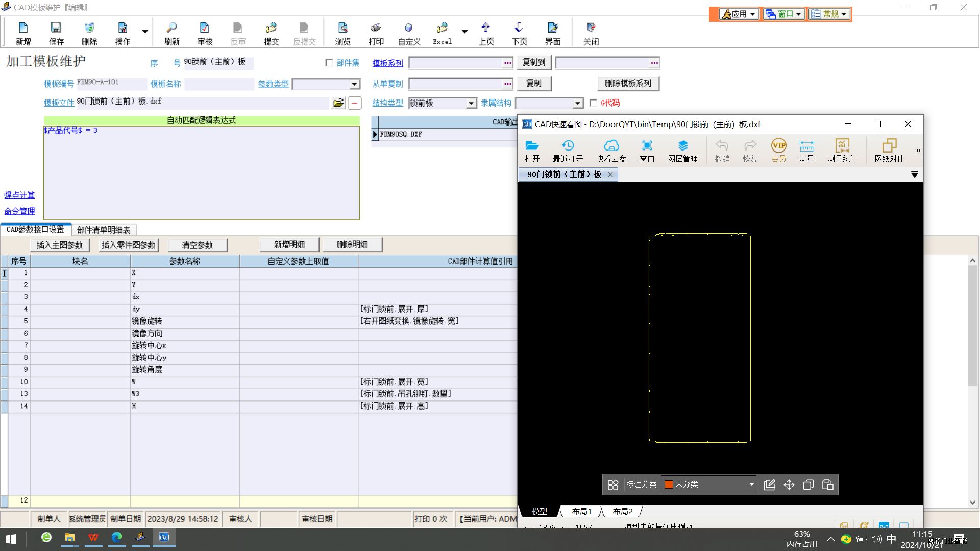The image size is (980, 551).
Task: Click the 清空参数 button
Action: click(x=198, y=245)
